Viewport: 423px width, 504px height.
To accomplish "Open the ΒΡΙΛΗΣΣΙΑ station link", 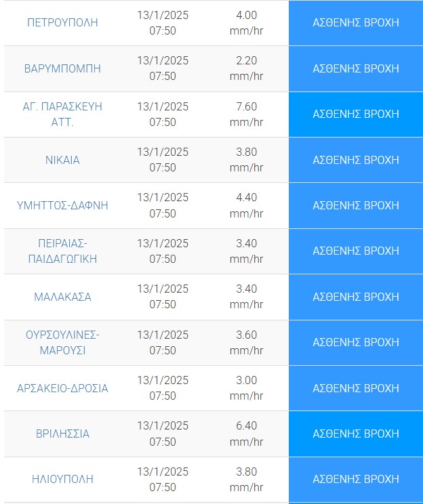I will pyautogui.click(x=62, y=434).
